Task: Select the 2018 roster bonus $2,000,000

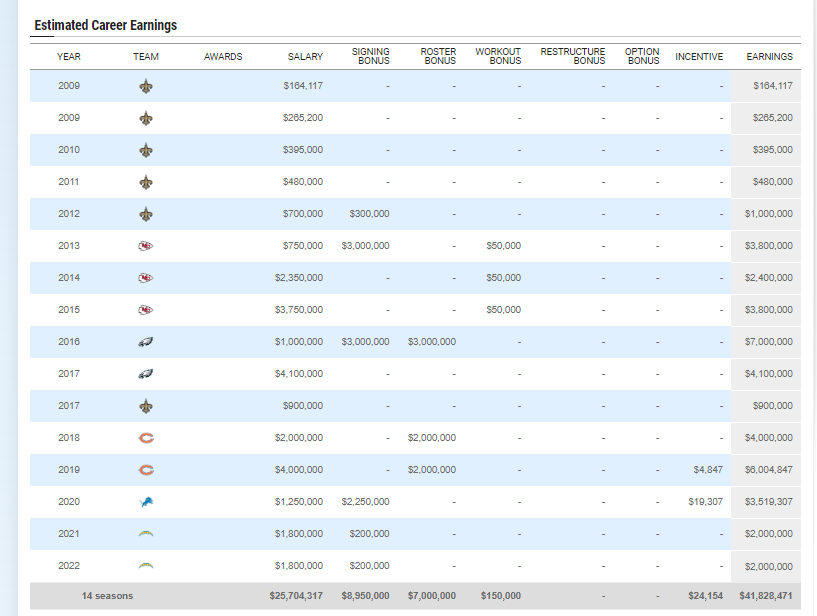Action: click(x=432, y=438)
